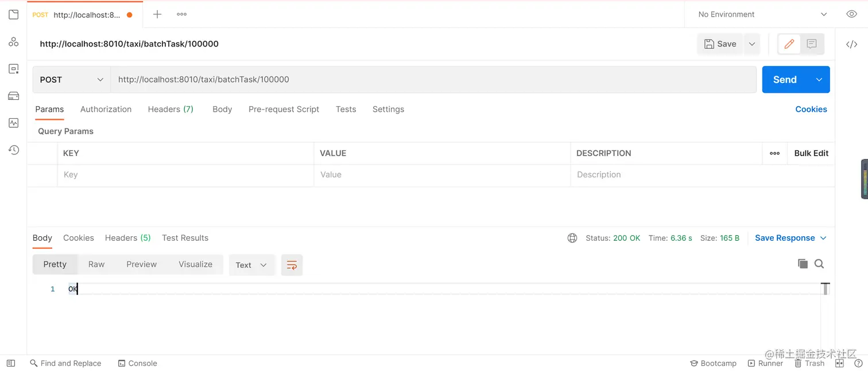Click the Send button

click(785, 80)
